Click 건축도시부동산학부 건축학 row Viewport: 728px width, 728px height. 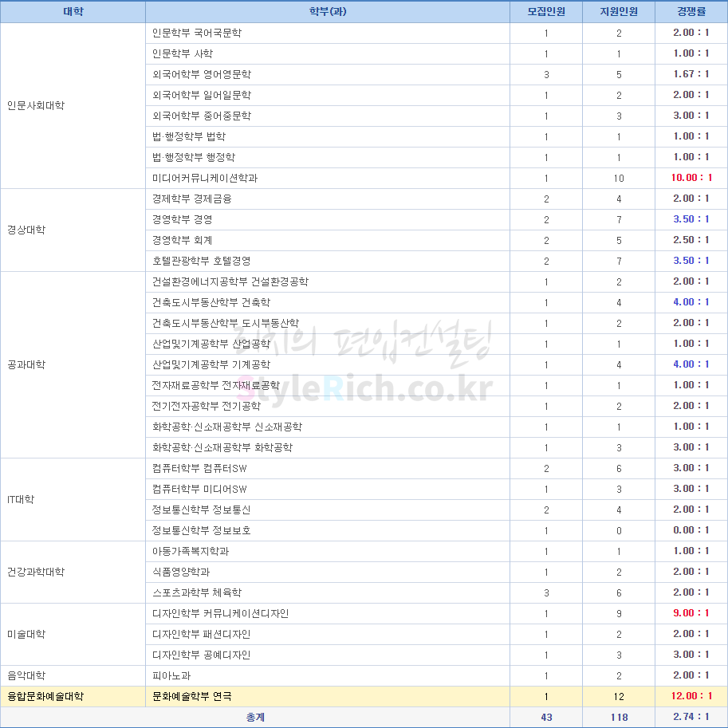(436, 303)
